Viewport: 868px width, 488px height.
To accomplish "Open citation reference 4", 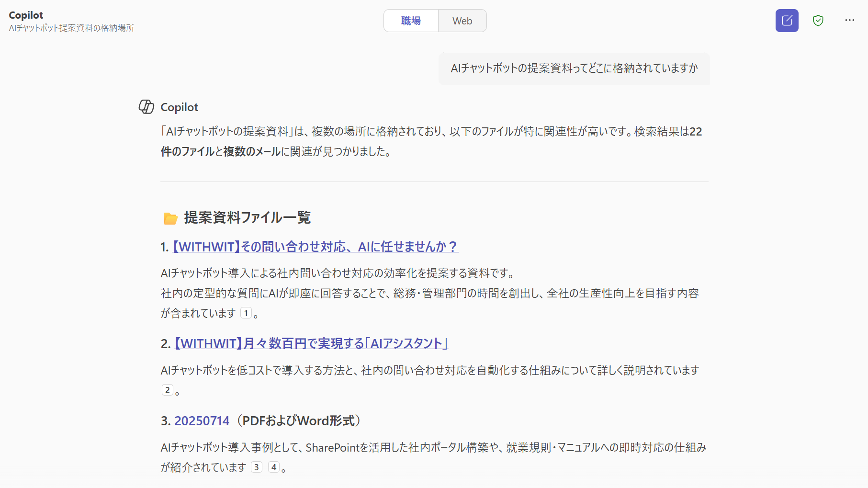I will (x=274, y=467).
